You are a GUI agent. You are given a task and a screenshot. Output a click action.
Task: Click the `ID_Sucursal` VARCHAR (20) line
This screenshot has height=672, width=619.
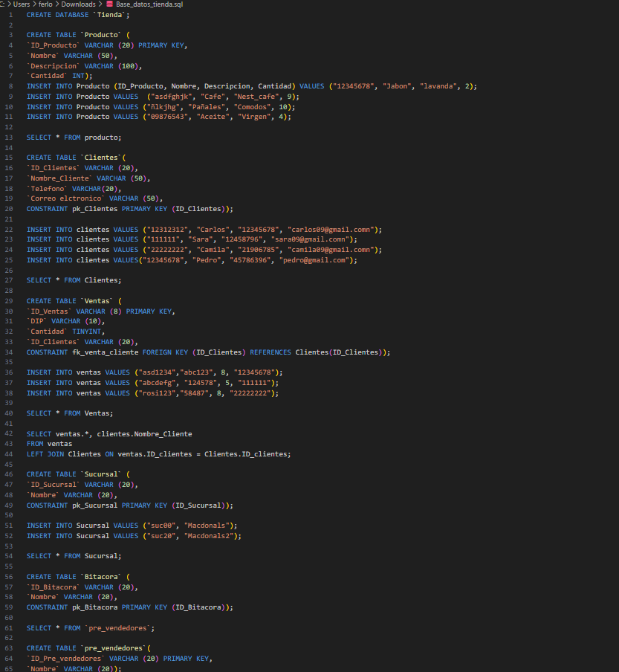[x=82, y=484]
